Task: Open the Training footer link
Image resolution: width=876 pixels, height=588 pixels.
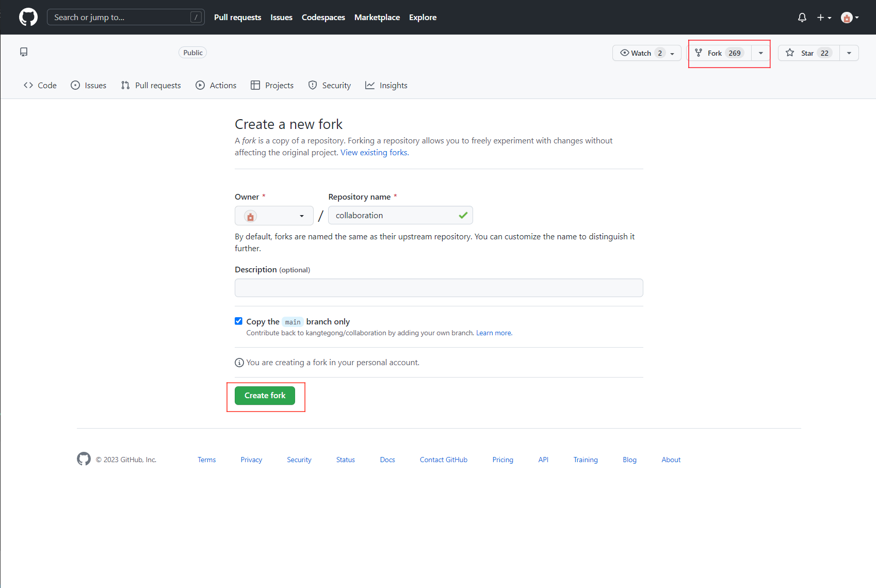Action: [586, 460]
